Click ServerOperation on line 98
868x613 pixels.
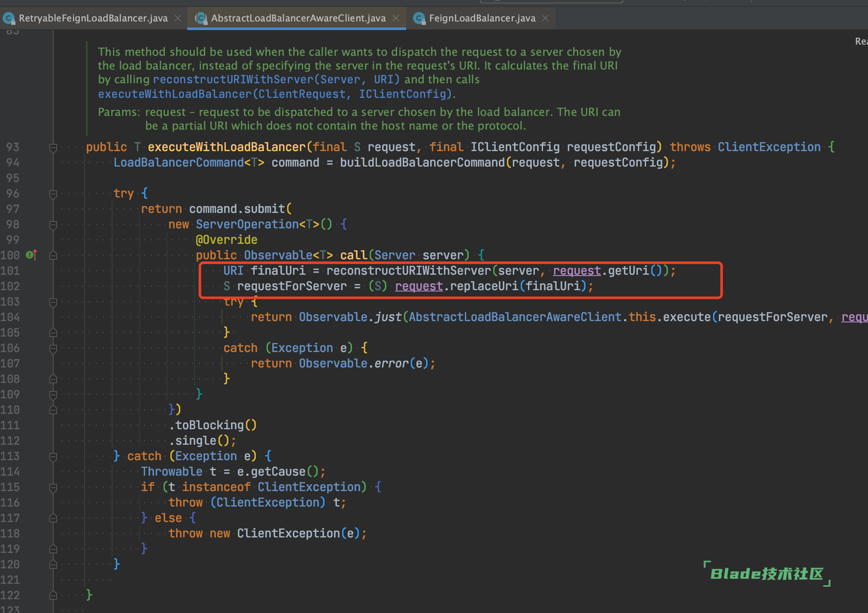click(247, 225)
